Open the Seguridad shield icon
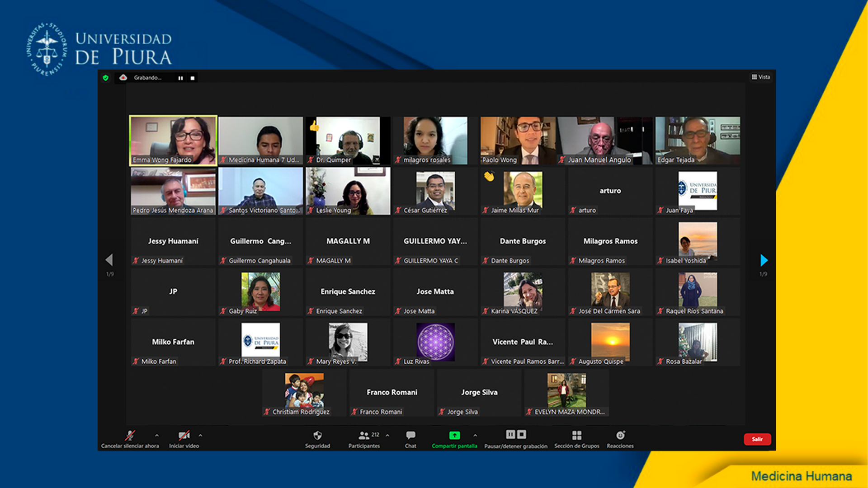 (x=317, y=435)
